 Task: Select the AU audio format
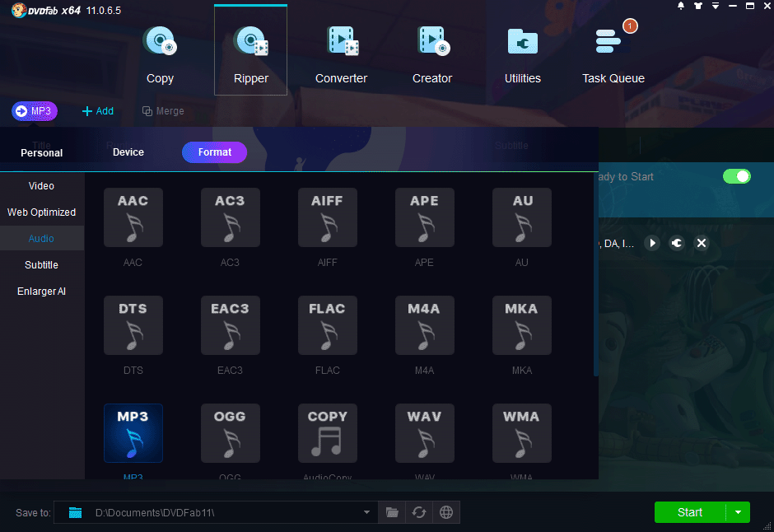[x=522, y=217]
